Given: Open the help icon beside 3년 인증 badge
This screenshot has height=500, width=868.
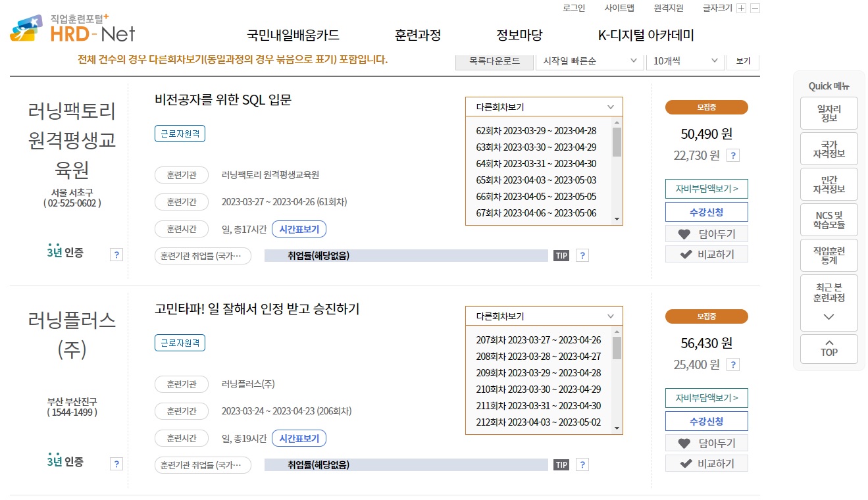Looking at the screenshot, I should pos(116,254).
